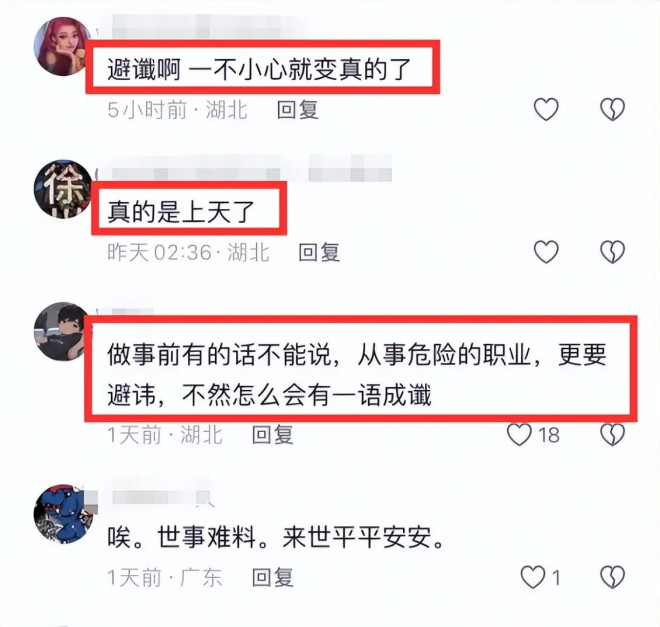This screenshot has width=660, height=627.
Task: Dislike the '真的是上天了' comment
Action: click(612, 252)
